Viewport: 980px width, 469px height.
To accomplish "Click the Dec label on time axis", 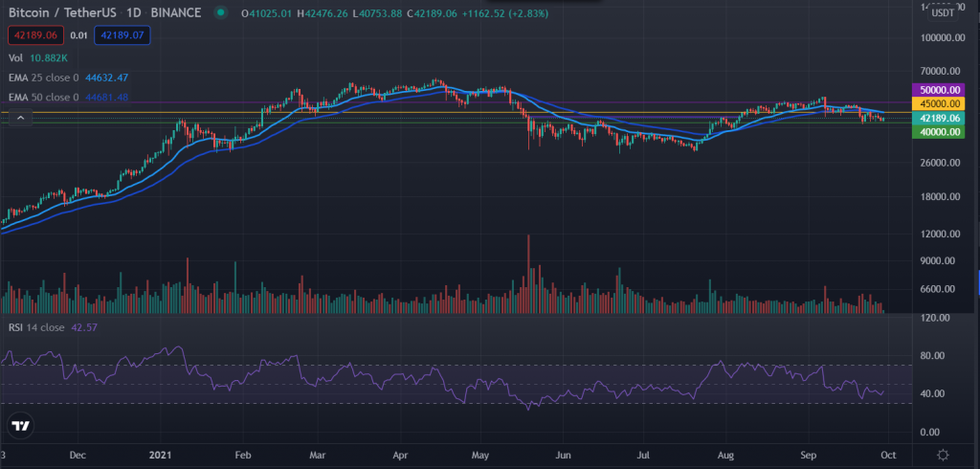I will 78,455.
